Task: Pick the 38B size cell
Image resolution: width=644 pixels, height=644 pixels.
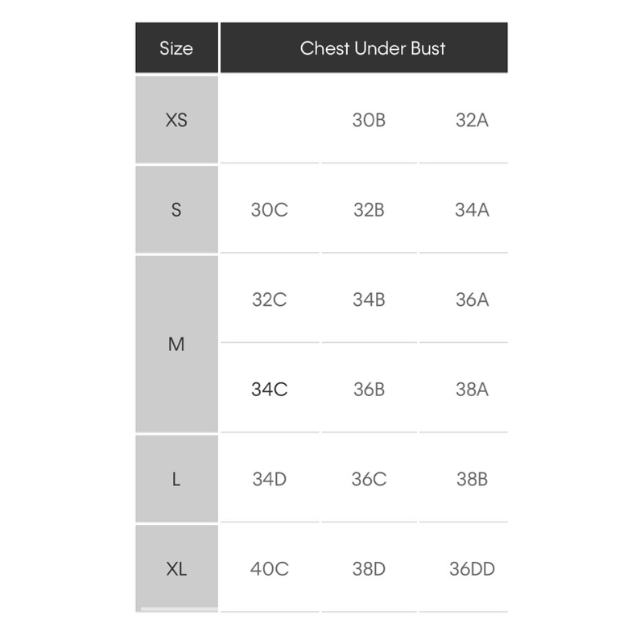Action: [x=472, y=480]
